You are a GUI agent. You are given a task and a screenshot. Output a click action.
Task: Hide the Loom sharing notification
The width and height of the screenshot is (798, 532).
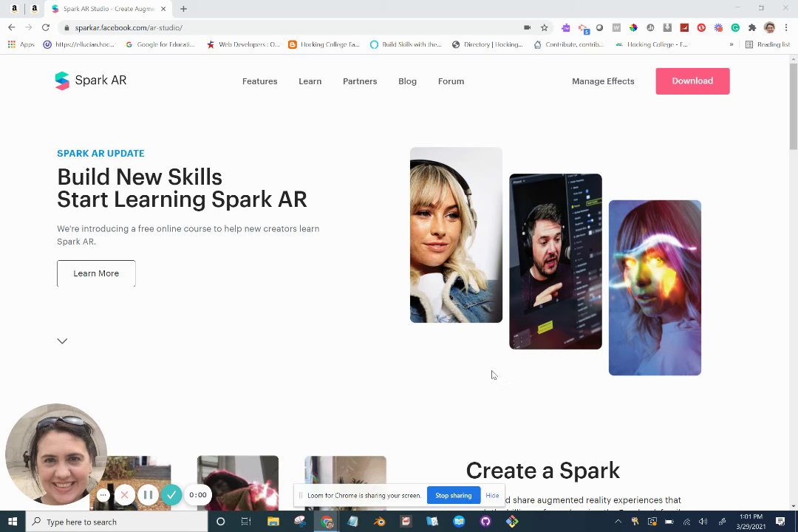(x=492, y=495)
